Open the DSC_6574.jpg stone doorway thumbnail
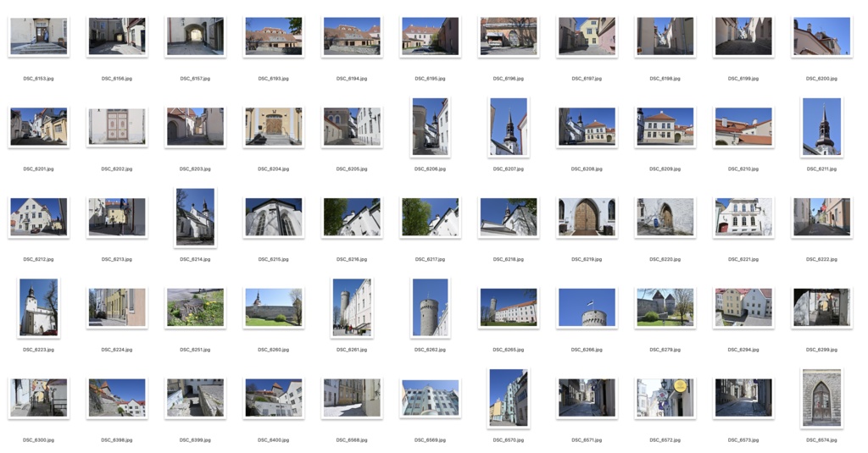The width and height of the screenshot is (868, 453). (821, 398)
